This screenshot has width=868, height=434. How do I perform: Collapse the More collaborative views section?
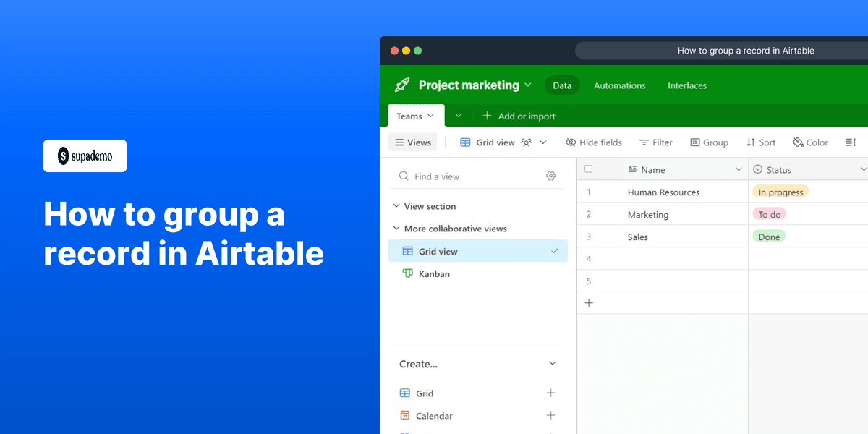click(396, 229)
